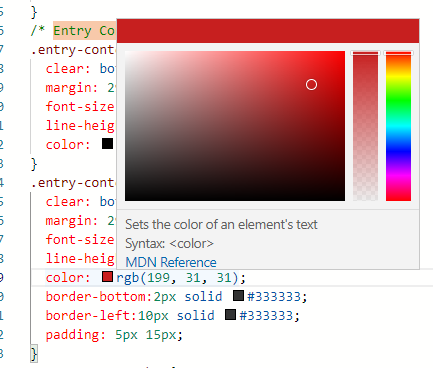This screenshot has height=368, width=433.
Task: Click the final closing brace of the rule
Action: point(34,354)
